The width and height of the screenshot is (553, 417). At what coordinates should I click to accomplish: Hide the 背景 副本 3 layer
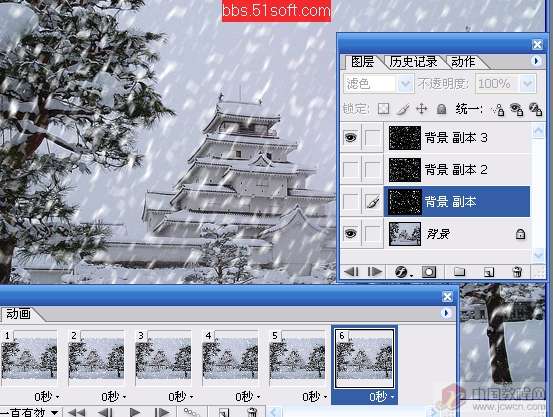[350, 137]
